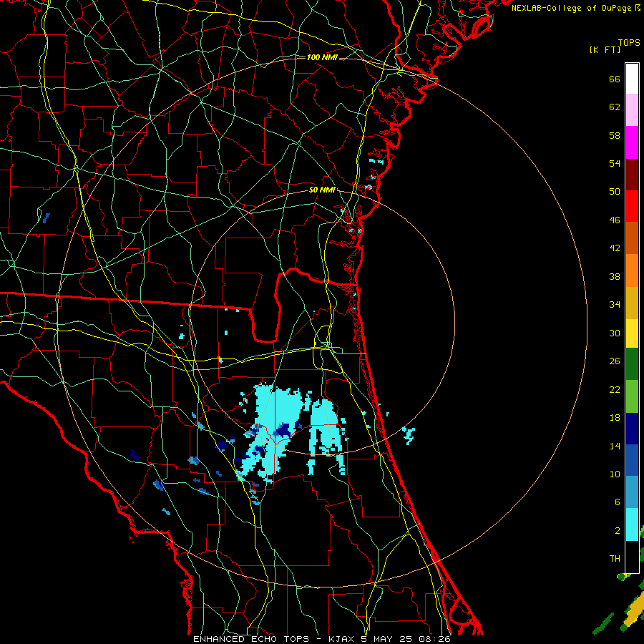Click the "58" legend value
This screenshot has width=644, height=644.
pyautogui.click(x=615, y=135)
